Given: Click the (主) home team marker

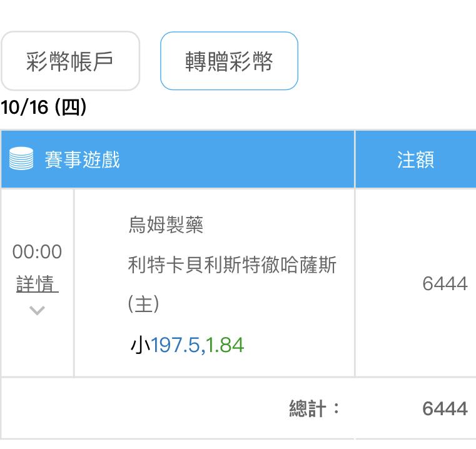Looking at the screenshot, I should tap(143, 305).
